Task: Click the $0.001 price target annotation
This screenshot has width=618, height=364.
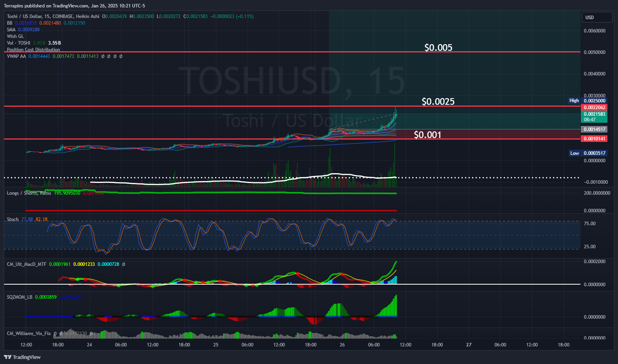Action: point(427,135)
